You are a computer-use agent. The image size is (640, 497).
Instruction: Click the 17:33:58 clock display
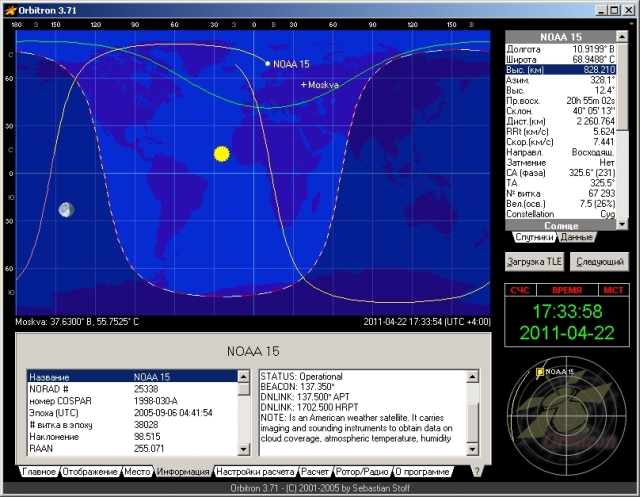(567, 311)
